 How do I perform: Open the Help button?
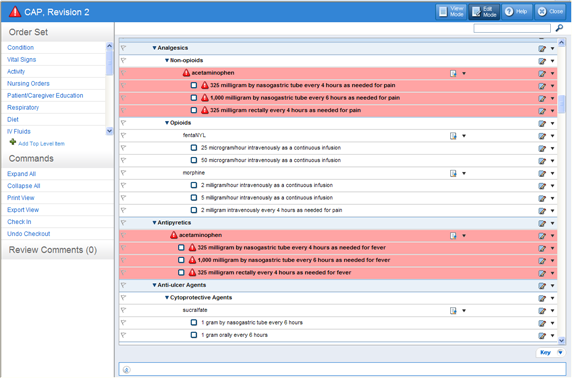click(x=516, y=12)
